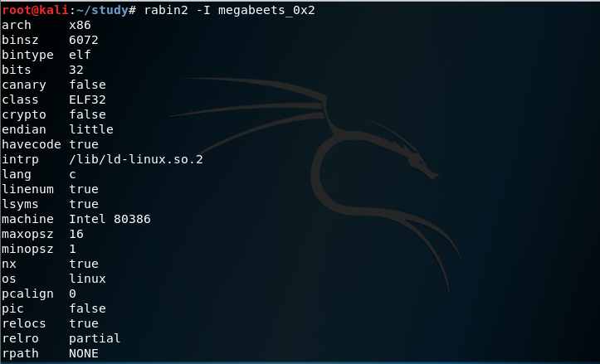The height and width of the screenshot is (364, 600).
Task: Click the 'rabin2' command word
Action: (166, 10)
